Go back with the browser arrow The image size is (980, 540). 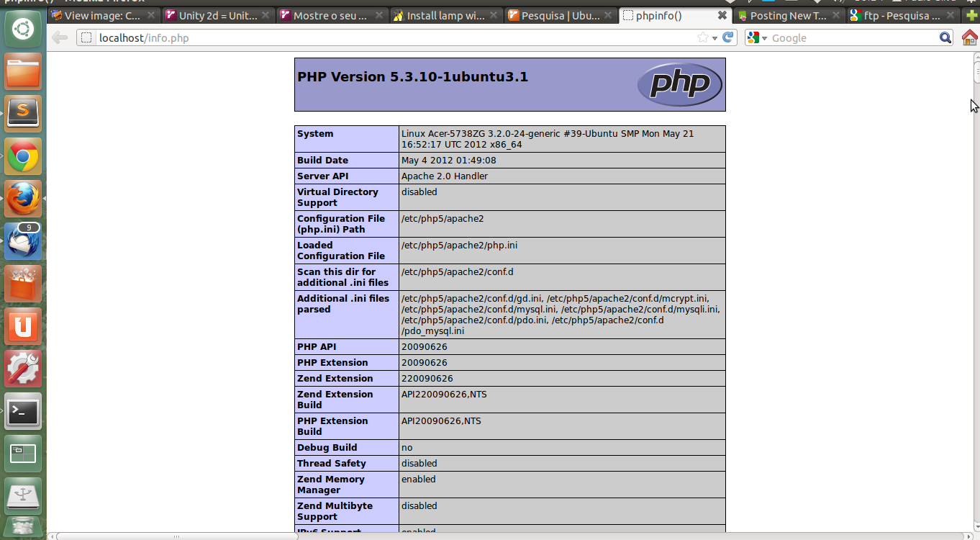point(60,37)
